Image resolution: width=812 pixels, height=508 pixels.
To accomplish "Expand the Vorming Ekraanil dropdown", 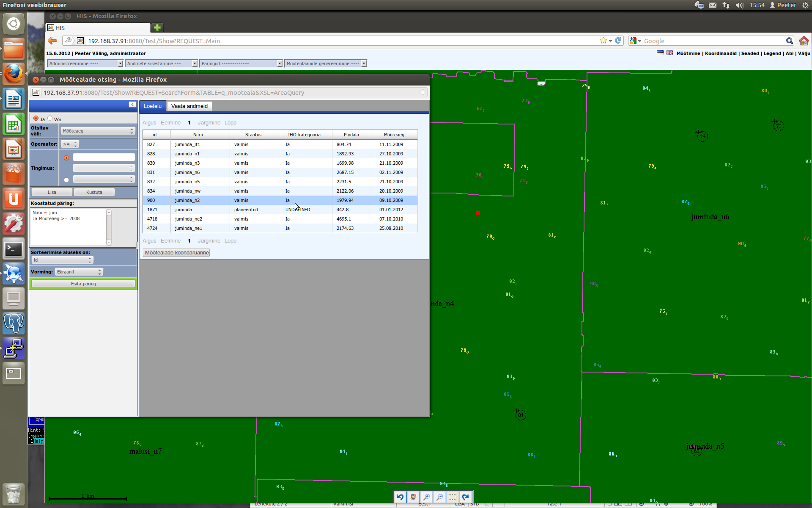I will coord(79,272).
